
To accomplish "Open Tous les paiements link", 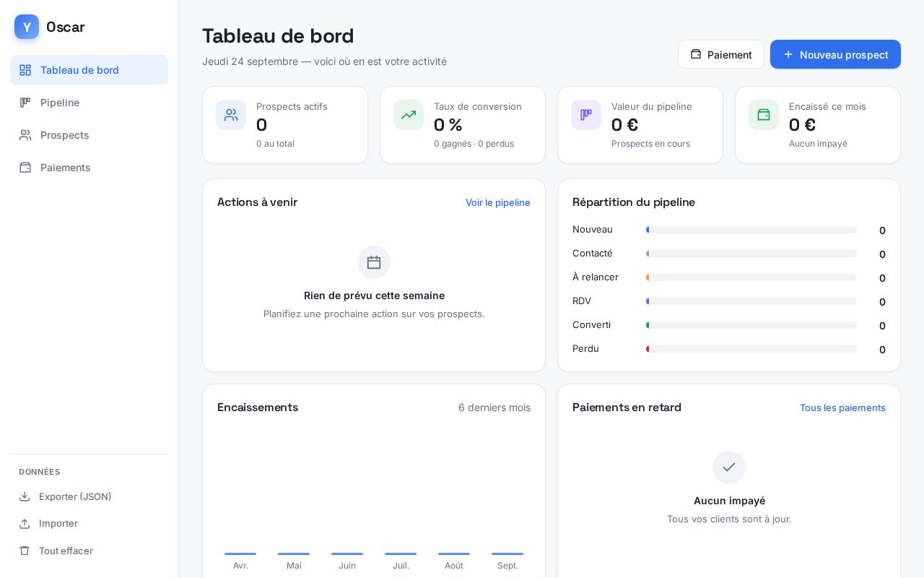I will click(x=842, y=407).
